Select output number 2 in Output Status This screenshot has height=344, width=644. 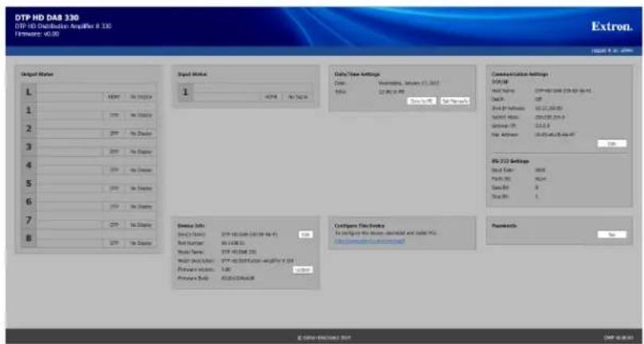[29, 129]
